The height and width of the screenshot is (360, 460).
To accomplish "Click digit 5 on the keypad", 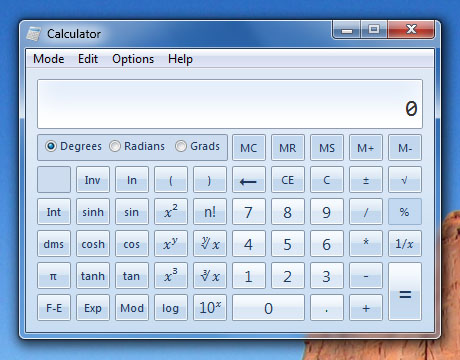I will tap(288, 244).
